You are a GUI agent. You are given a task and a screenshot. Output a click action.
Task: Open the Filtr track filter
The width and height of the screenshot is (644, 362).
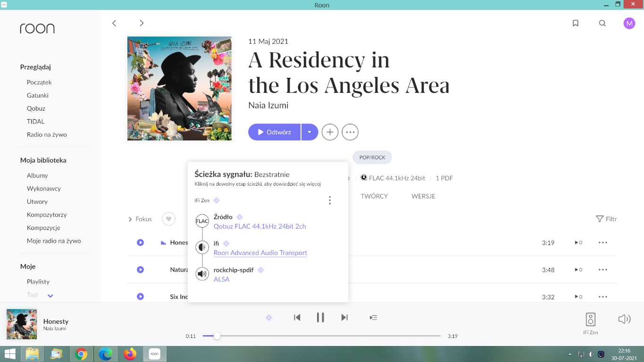click(606, 219)
